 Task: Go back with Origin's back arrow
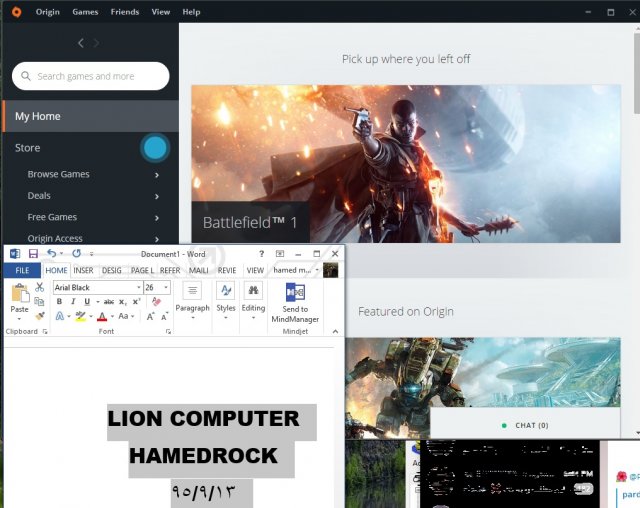point(81,43)
